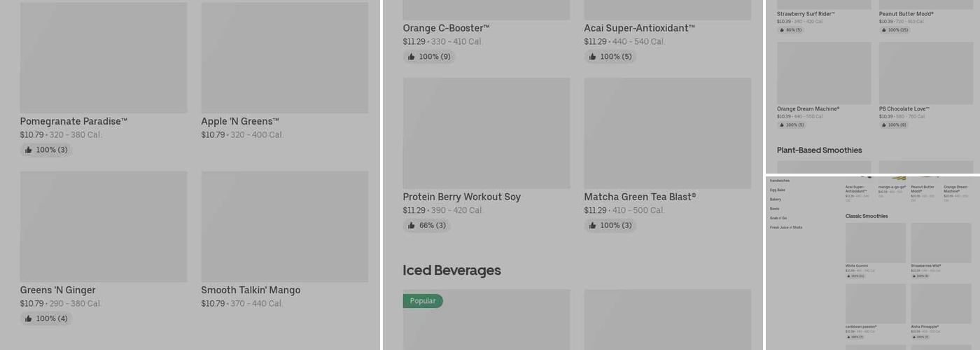Screen dimensions: 980x350
Task: Click thumbs-up icon under Pomegranate Paradise
Action: [29, 150]
